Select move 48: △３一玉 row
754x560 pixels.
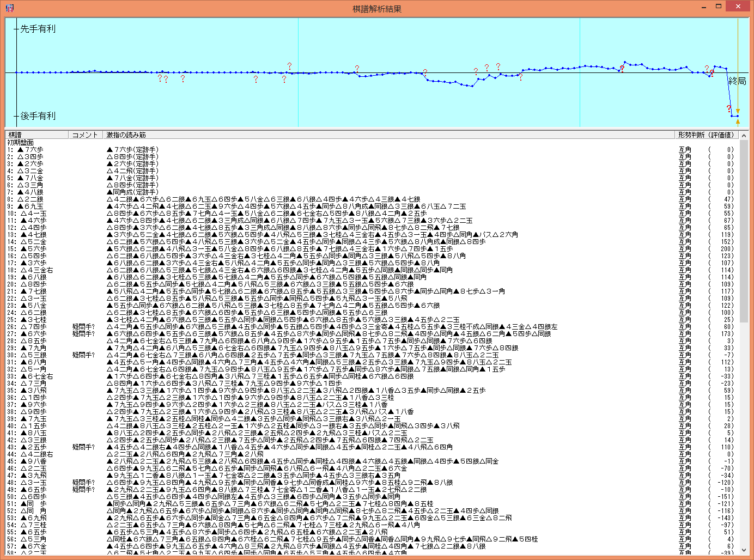point(34,482)
